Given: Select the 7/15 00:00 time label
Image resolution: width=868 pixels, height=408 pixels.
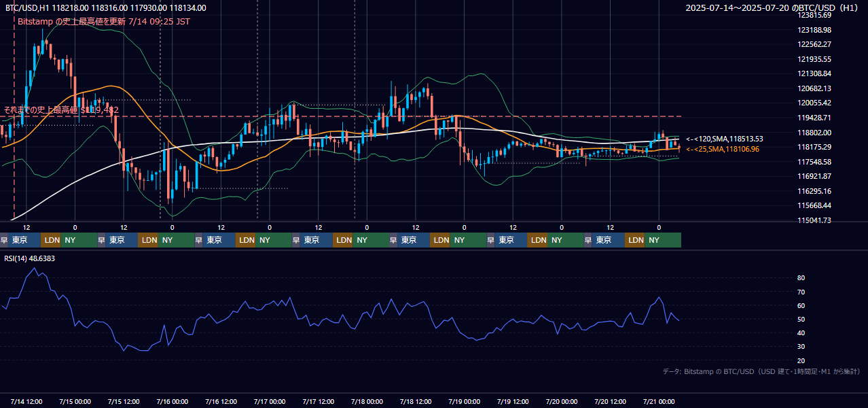Looking at the screenshot, I should click(x=75, y=401).
